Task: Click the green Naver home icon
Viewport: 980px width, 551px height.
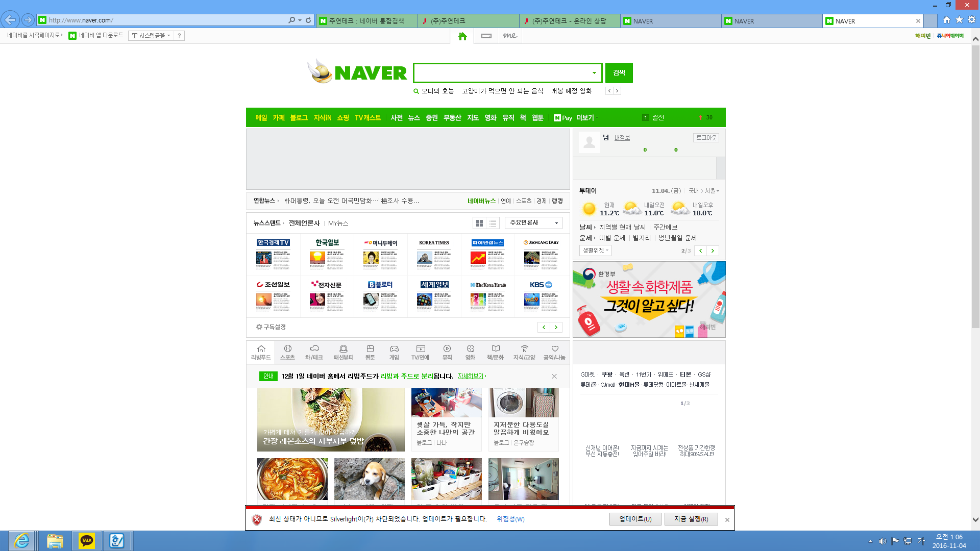Action: (462, 36)
